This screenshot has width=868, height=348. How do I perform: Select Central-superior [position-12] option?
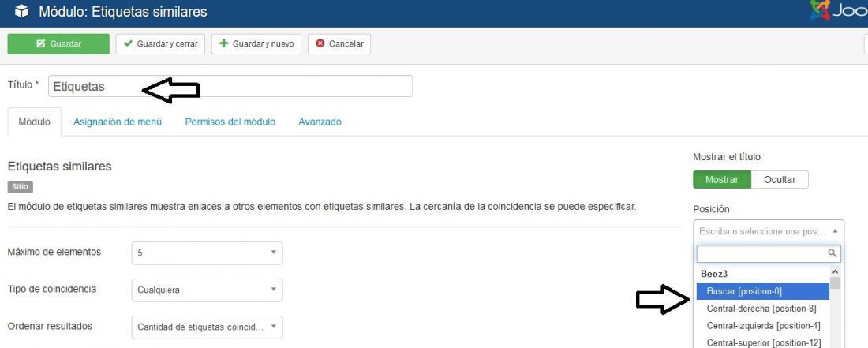[763, 342]
